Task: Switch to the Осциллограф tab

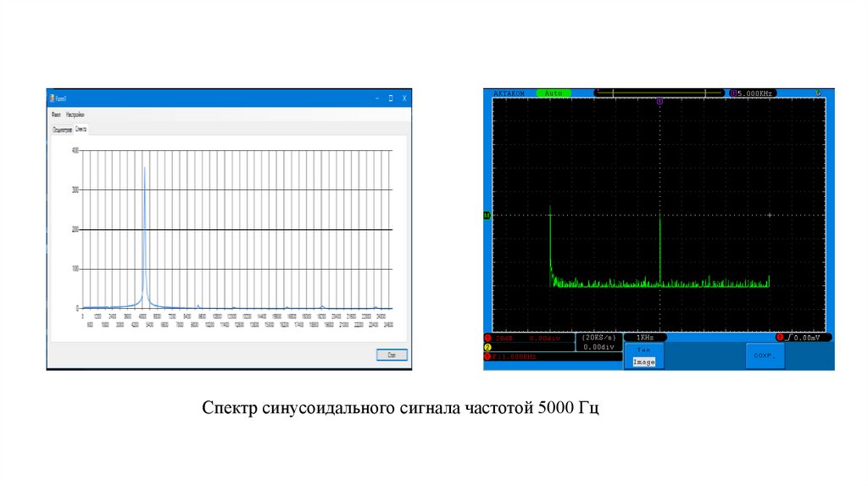Action: [62, 130]
